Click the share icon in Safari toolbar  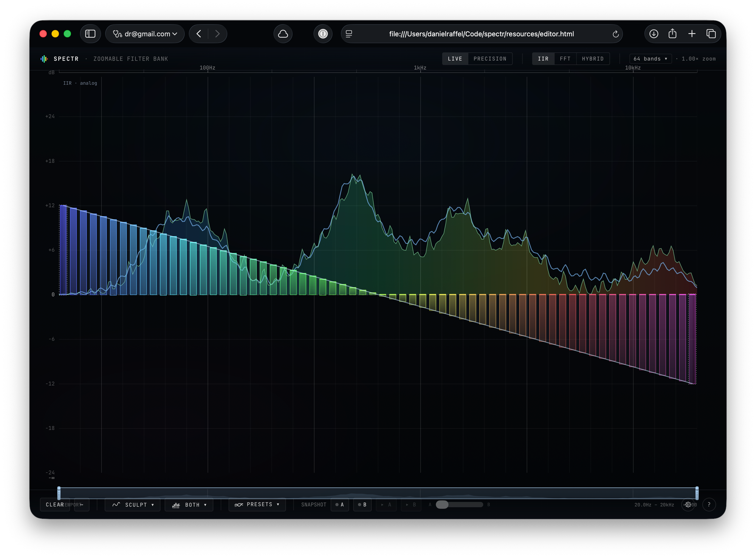[672, 34]
